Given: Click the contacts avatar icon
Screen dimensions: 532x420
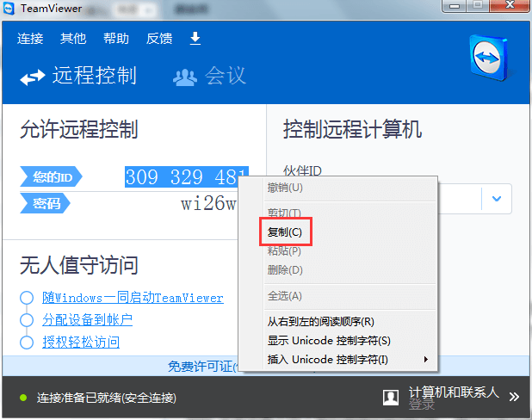Looking at the screenshot, I should click(391, 398).
